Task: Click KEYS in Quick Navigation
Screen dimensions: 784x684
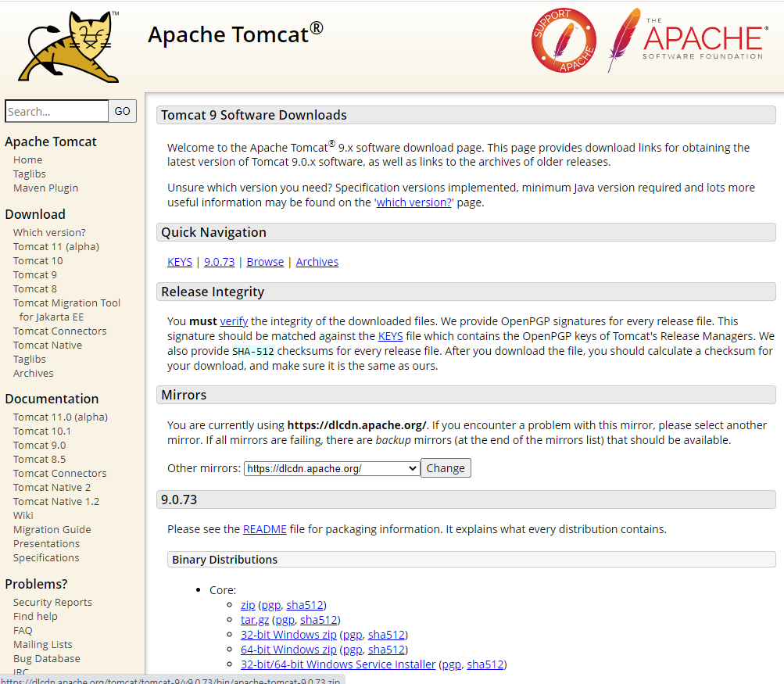Action: click(180, 262)
